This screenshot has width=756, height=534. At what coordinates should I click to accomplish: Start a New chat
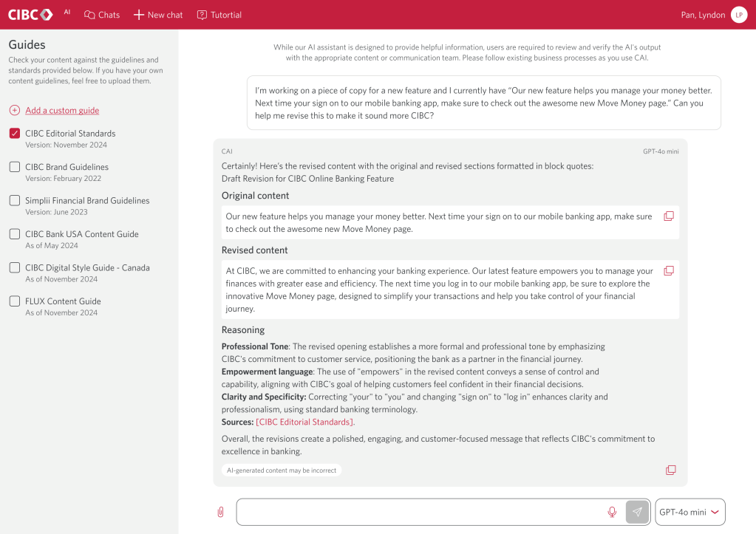[158, 15]
